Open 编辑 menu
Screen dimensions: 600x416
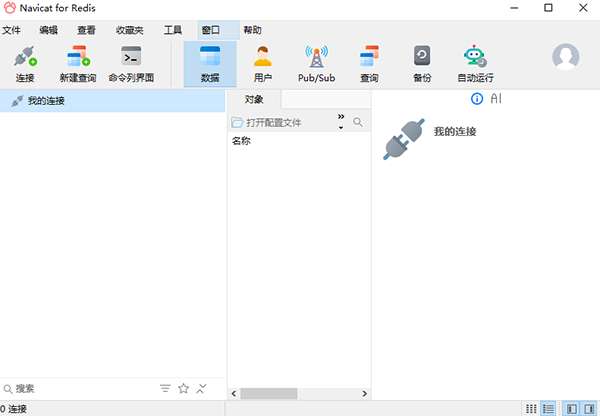coord(49,30)
